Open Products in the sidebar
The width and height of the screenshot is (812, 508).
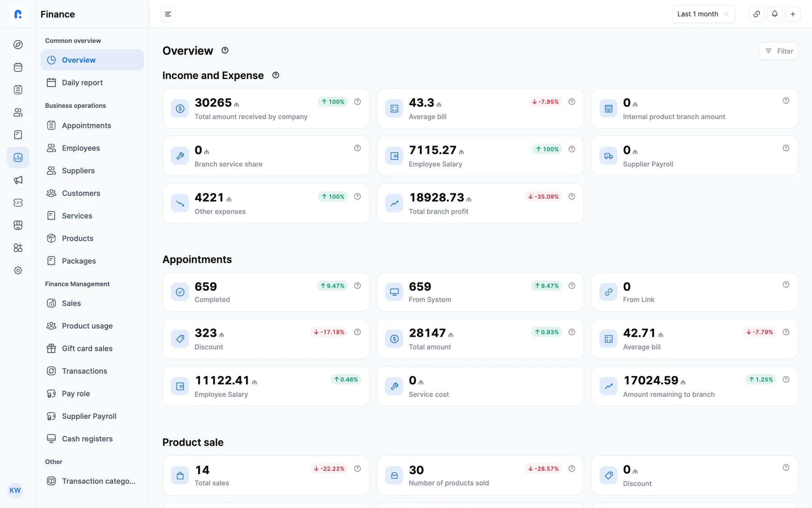pos(92,238)
